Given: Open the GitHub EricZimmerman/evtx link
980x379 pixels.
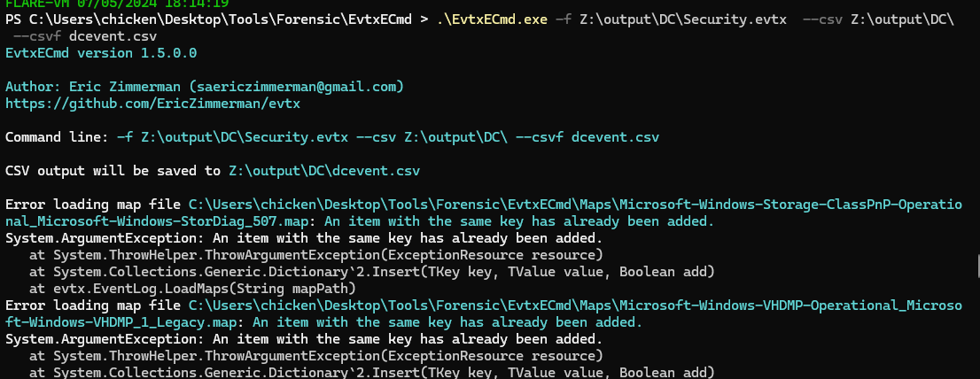Looking at the screenshot, I should 152,104.
